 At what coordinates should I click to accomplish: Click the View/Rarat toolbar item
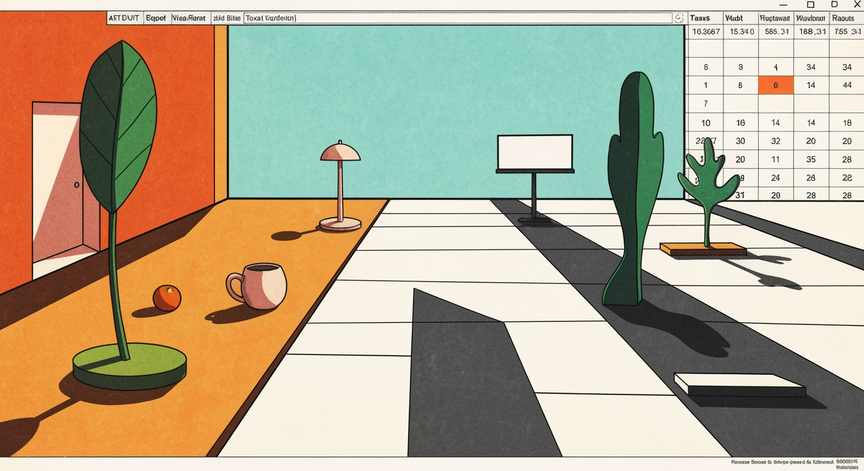pyautogui.click(x=189, y=18)
